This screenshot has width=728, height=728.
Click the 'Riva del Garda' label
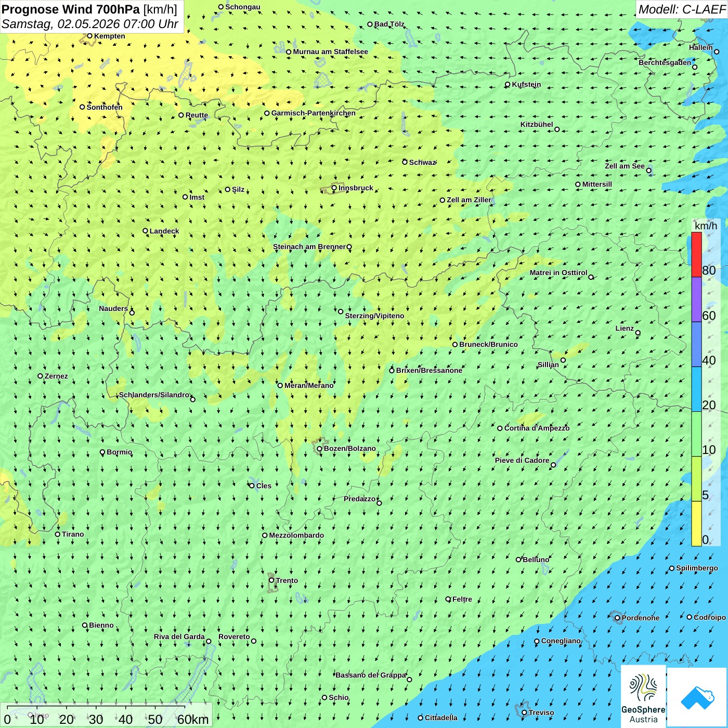179,636
